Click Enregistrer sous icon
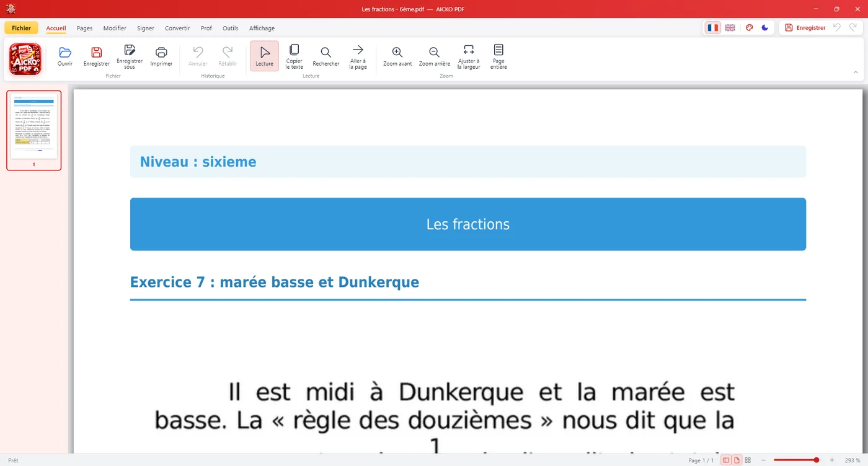This screenshot has width=868, height=466. [130, 50]
